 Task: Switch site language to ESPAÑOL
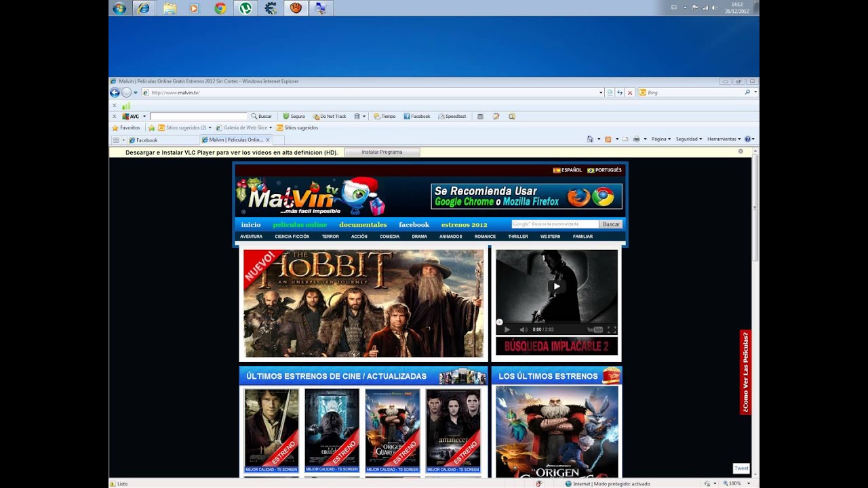568,170
